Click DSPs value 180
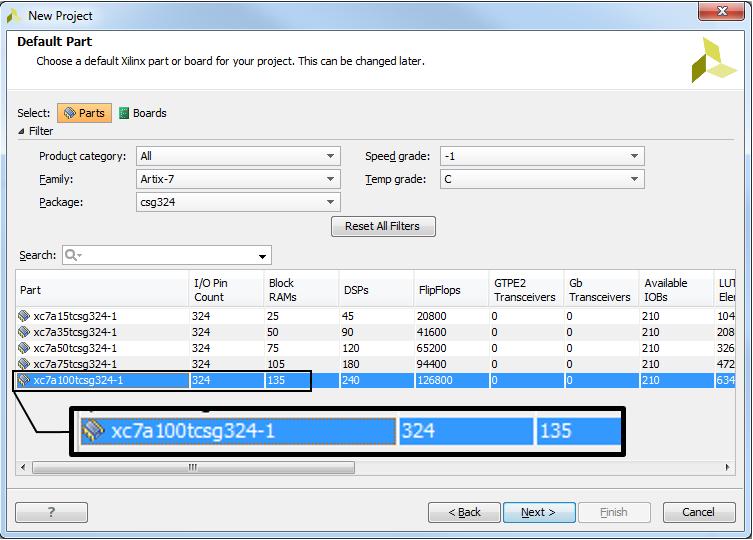The height and width of the screenshot is (540, 753). [x=351, y=364]
